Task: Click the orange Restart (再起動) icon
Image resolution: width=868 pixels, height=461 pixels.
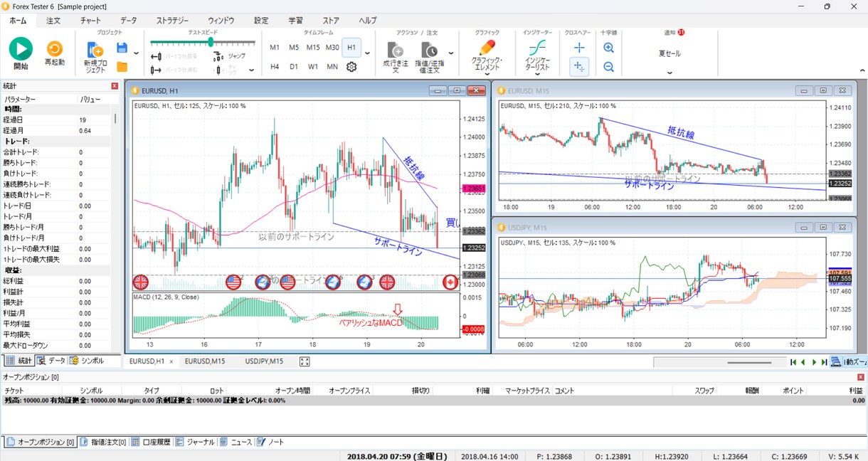Action: pyautogui.click(x=54, y=49)
